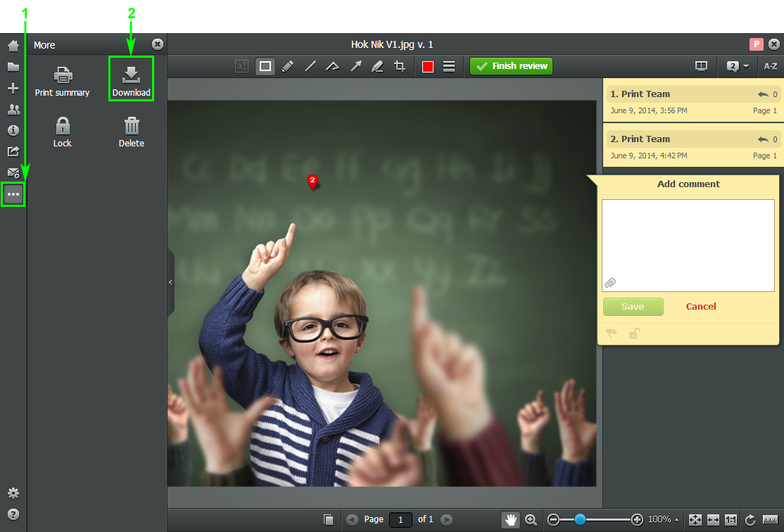Click the pink P badge icon
This screenshot has height=532, width=784.
point(756,44)
